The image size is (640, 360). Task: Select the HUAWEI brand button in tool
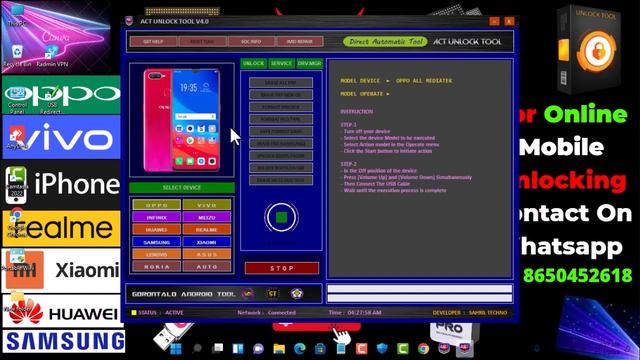tap(157, 229)
